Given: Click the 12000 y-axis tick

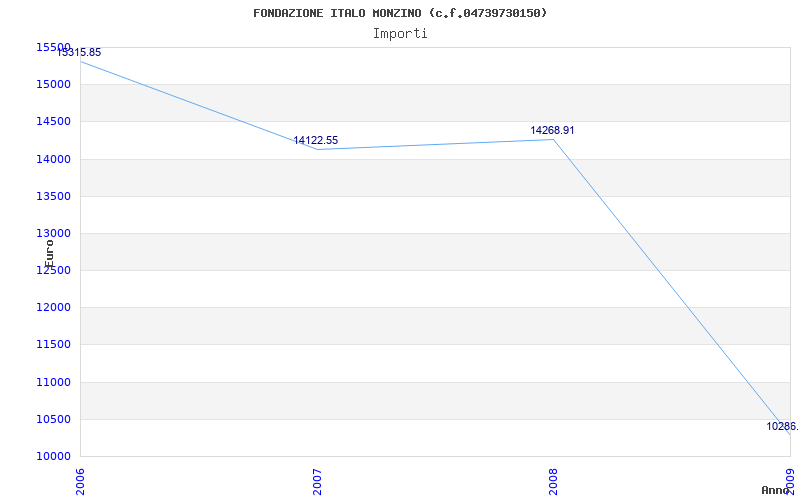Looking at the screenshot, I should tap(53, 308).
